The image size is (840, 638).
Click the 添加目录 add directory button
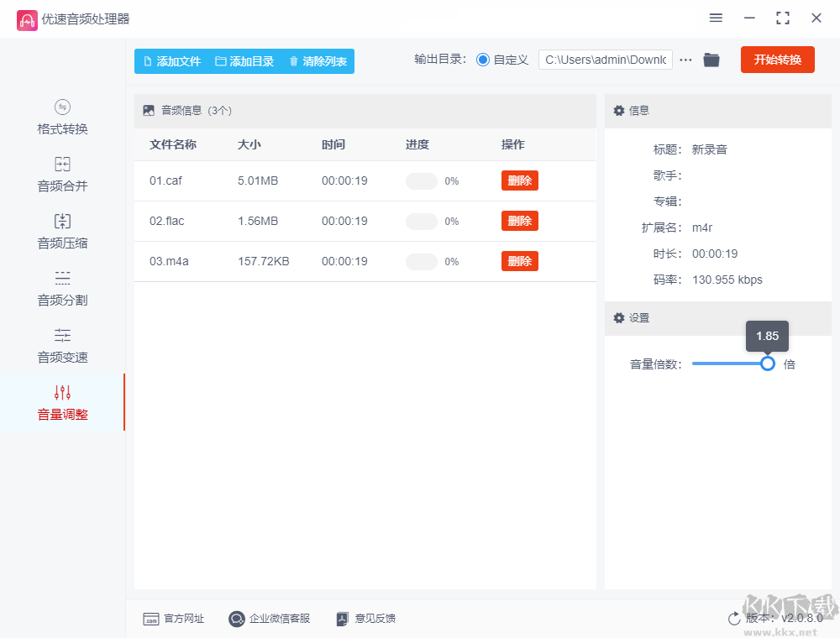pyautogui.click(x=244, y=60)
